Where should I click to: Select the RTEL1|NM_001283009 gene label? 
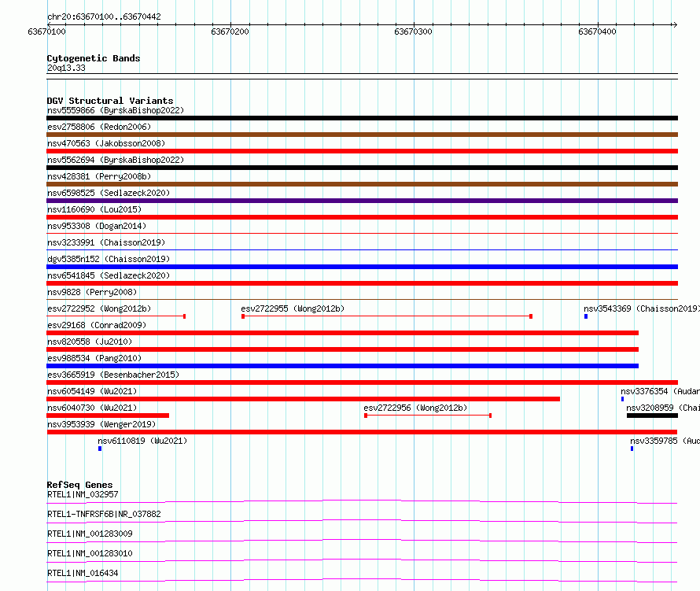click(x=90, y=534)
